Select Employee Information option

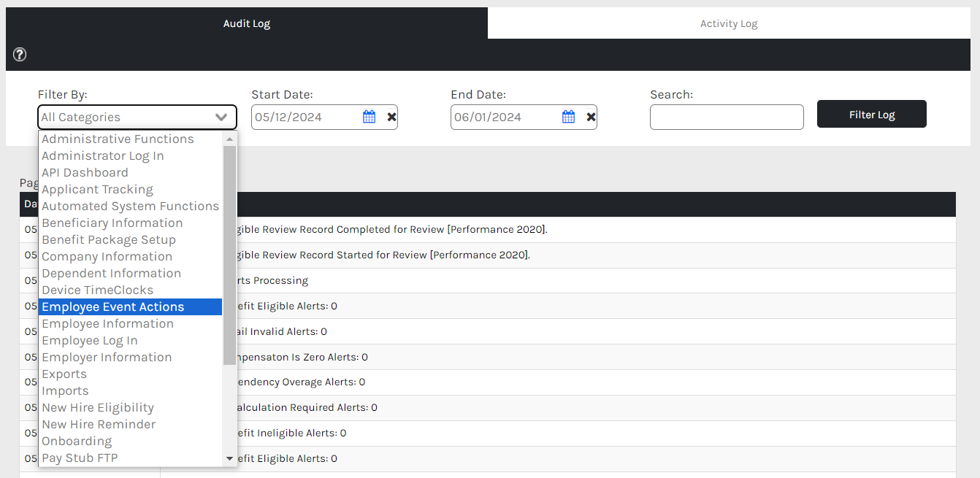pyautogui.click(x=131, y=323)
